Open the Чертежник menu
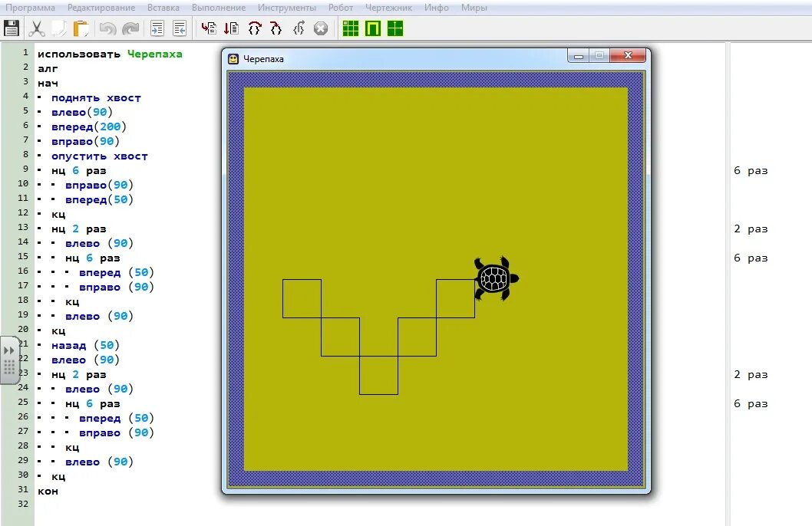 coord(389,8)
